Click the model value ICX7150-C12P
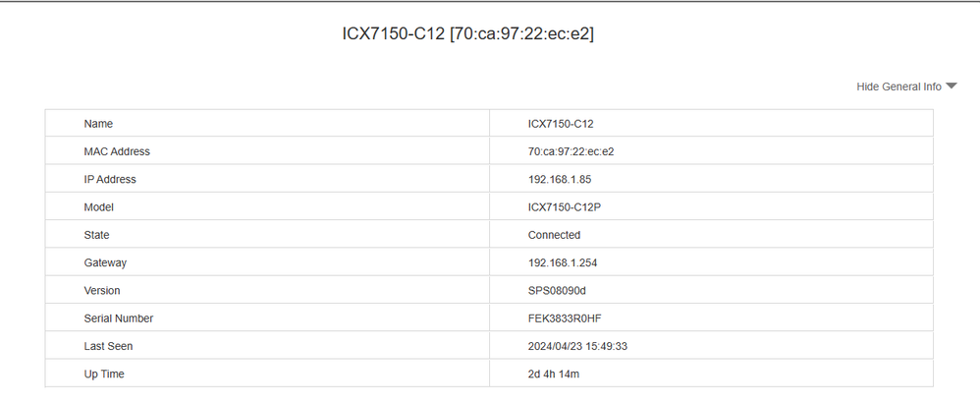This screenshot has height=404, width=980. pos(565,207)
